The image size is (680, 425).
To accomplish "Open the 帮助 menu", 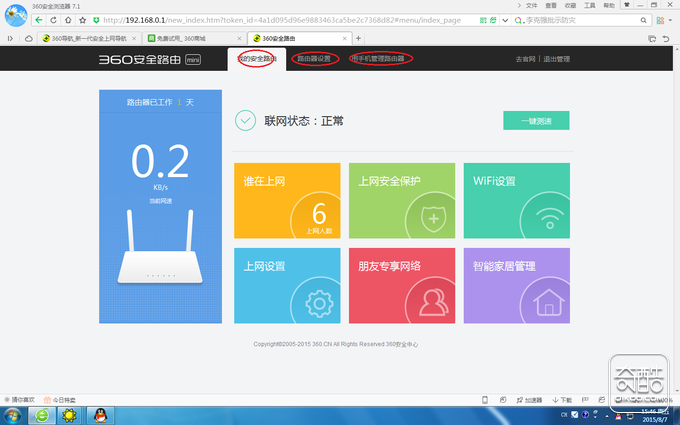I will [609, 6].
